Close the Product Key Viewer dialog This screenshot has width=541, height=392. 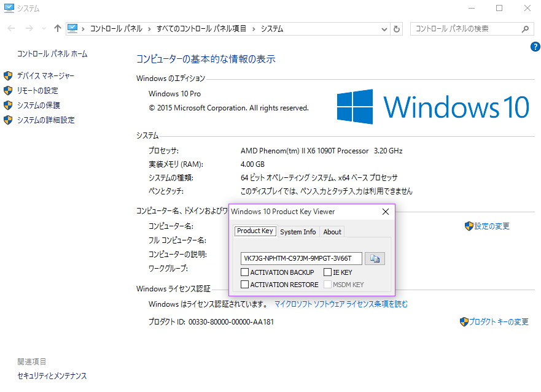point(386,212)
